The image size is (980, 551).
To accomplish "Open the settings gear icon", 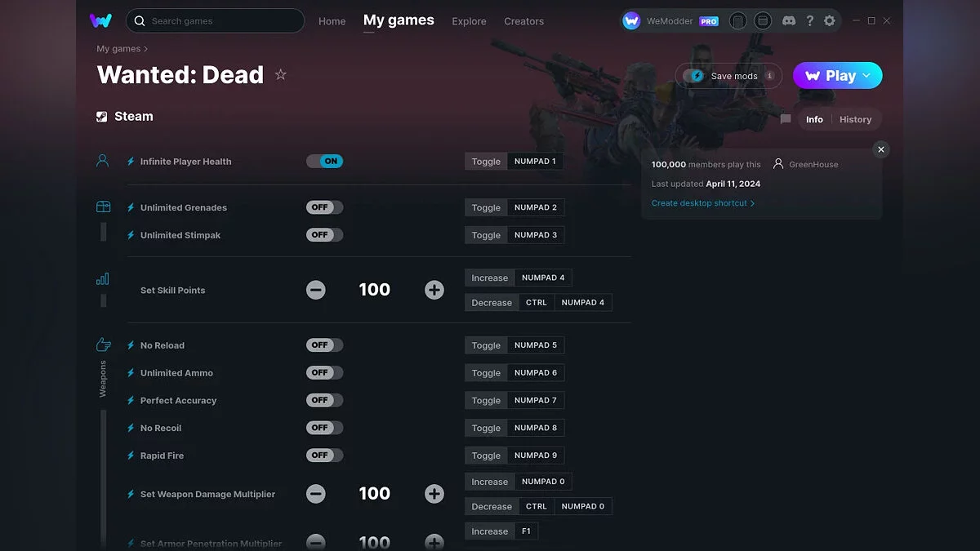I will click(830, 21).
